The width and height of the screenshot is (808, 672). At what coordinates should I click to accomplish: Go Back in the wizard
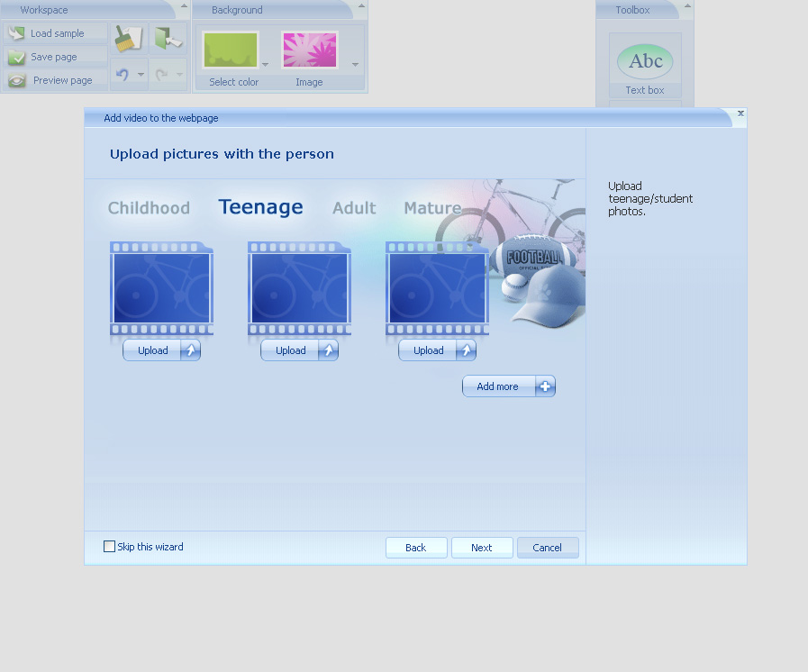tap(416, 548)
